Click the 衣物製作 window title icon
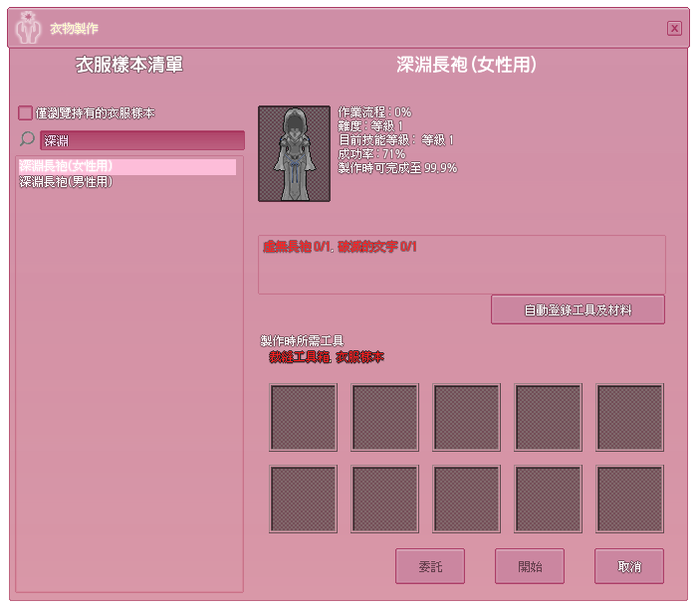The width and height of the screenshot is (700, 608). [x=29, y=29]
